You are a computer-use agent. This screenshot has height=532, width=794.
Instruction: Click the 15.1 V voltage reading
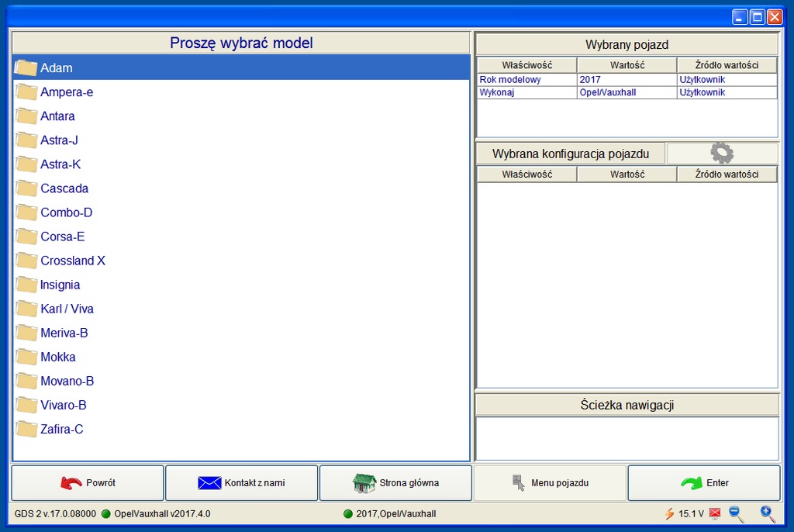[691, 513]
